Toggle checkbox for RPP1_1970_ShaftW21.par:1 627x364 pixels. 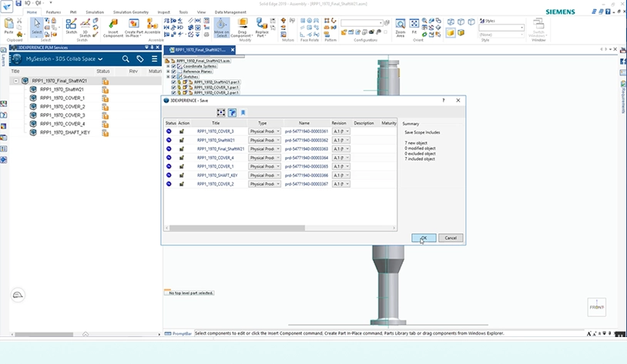click(x=173, y=82)
